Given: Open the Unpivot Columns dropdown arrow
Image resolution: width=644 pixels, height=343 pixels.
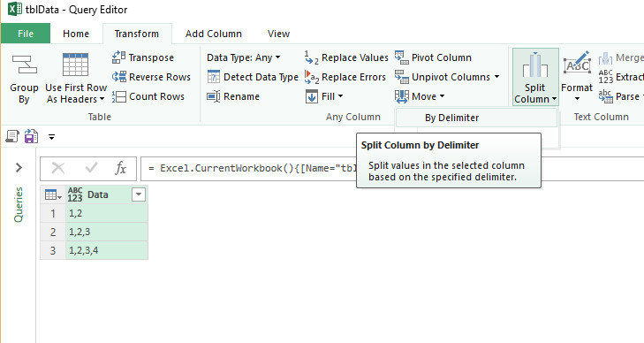Looking at the screenshot, I should pyautogui.click(x=496, y=77).
